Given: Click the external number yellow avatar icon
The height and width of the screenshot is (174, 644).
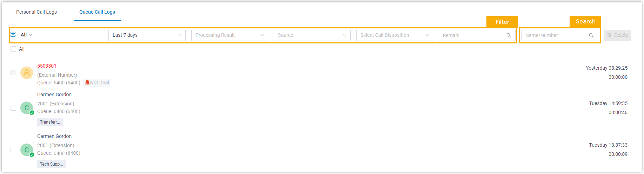Looking at the screenshot, I should [x=27, y=73].
